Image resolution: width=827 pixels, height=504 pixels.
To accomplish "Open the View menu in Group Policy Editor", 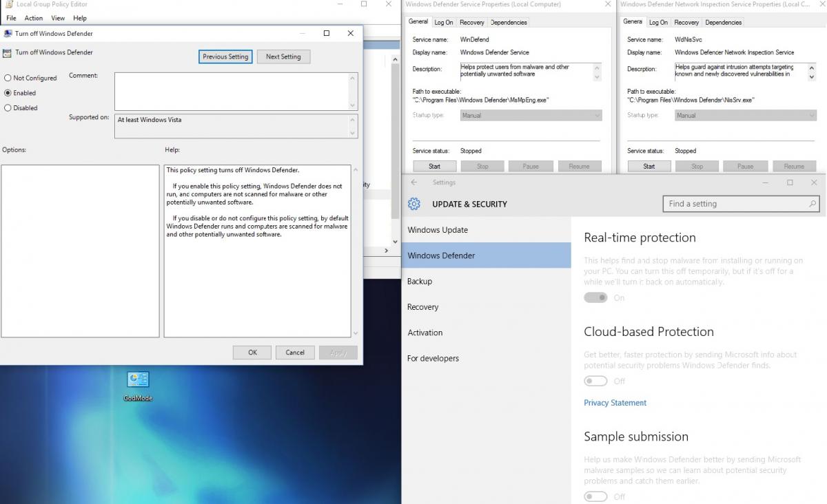I will pyautogui.click(x=58, y=18).
